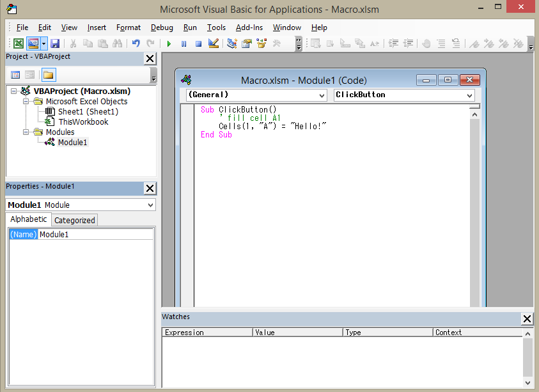Click View Code in Project panel
Image resolution: width=539 pixels, height=392 pixels.
pyautogui.click(x=15, y=75)
